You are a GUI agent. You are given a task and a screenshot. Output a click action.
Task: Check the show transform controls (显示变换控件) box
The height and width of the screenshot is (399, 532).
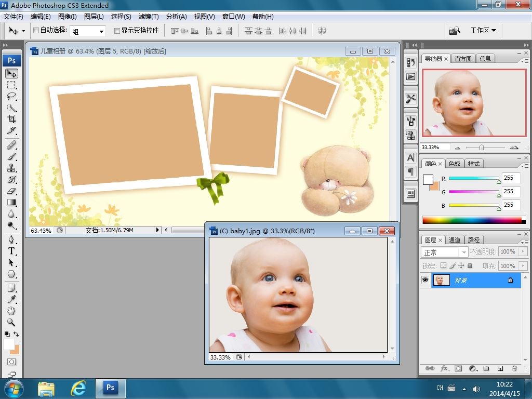117,31
